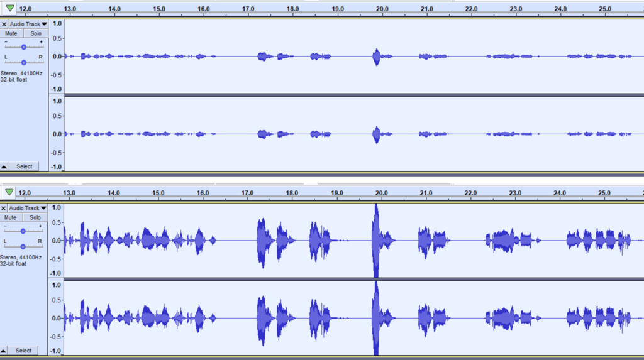Click the upper track gain slider knob
644x360 pixels.
24,47
